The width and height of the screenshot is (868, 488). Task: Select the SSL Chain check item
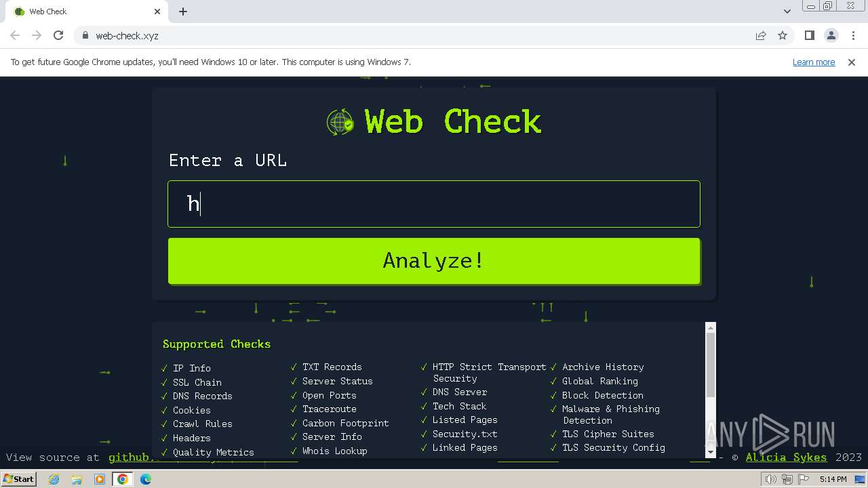point(197,382)
